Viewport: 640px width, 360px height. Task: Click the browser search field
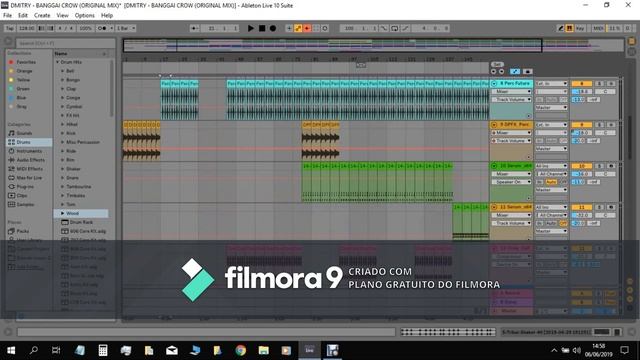(65, 43)
